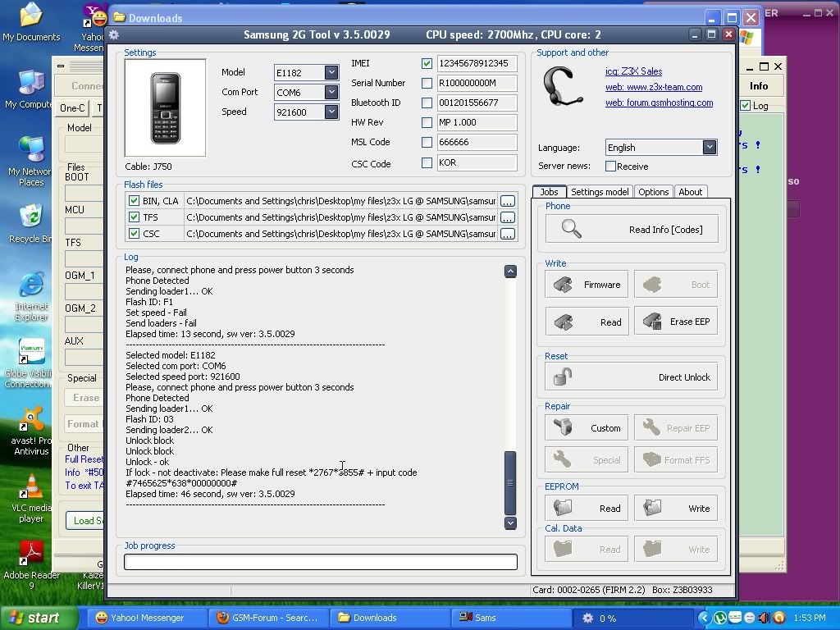
Task: Click the Read Info magnifier icon
Action: click(x=572, y=229)
